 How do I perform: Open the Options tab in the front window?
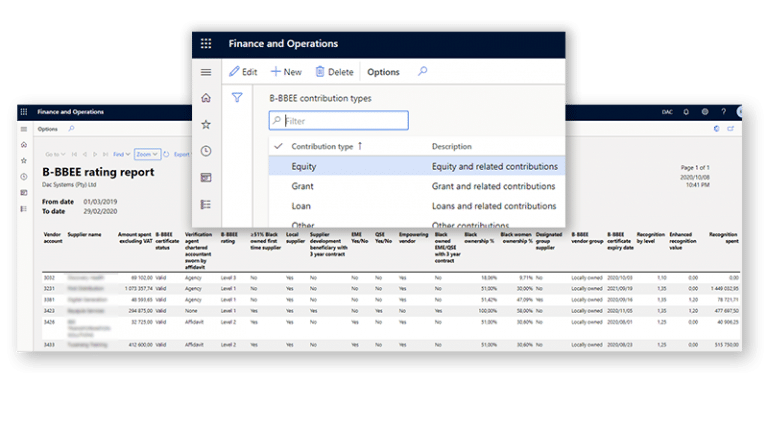tap(383, 72)
